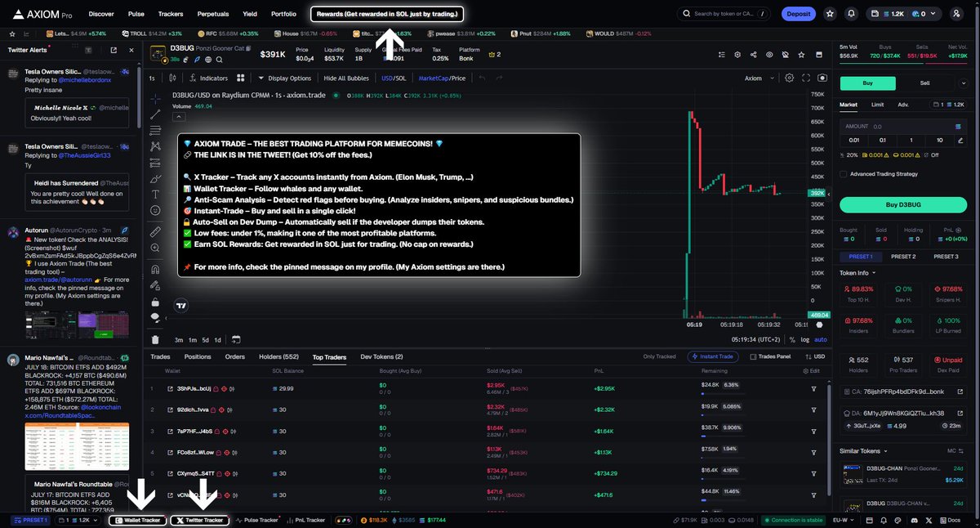This screenshot has width=980, height=528.
Task: Select the text annotation tool
Action: (x=155, y=195)
